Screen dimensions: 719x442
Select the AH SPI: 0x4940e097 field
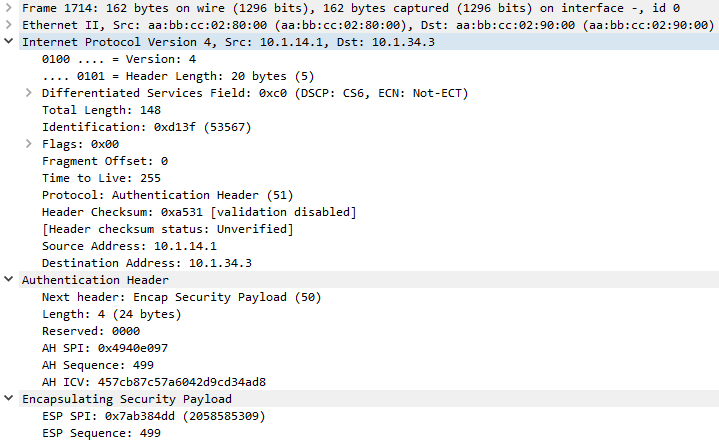point(105,348)
